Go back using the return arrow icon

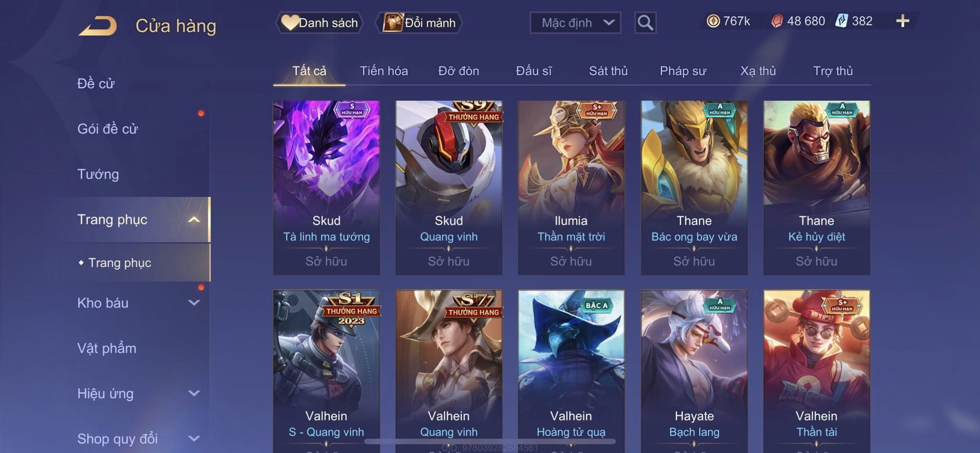[98, 26]
